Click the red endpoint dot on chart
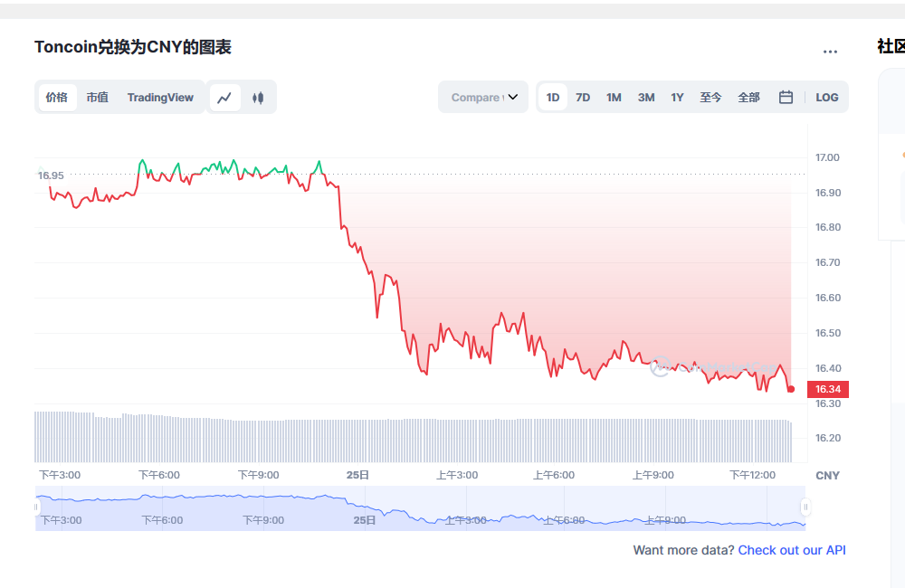This screenshot has width=905, height=588. click(791, 390)
